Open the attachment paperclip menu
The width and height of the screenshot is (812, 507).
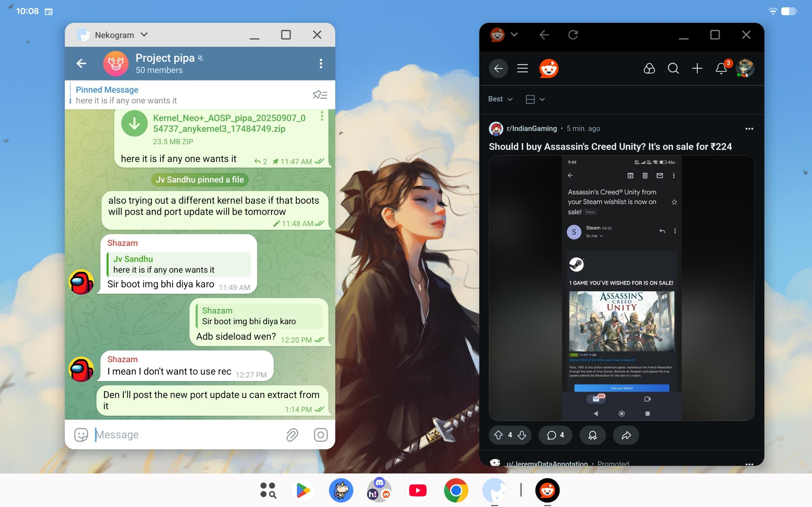click(292, 435)
